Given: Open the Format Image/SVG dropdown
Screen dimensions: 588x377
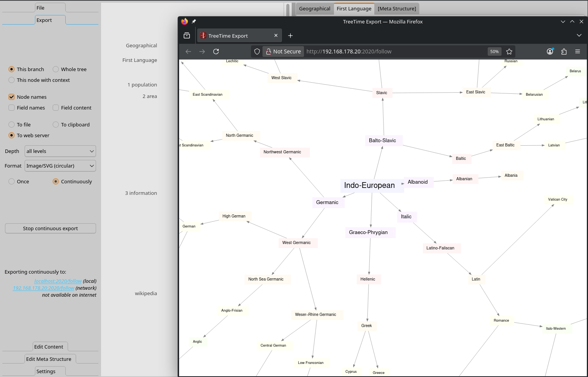Looking at the screenshot, I should tap(60, 166).
